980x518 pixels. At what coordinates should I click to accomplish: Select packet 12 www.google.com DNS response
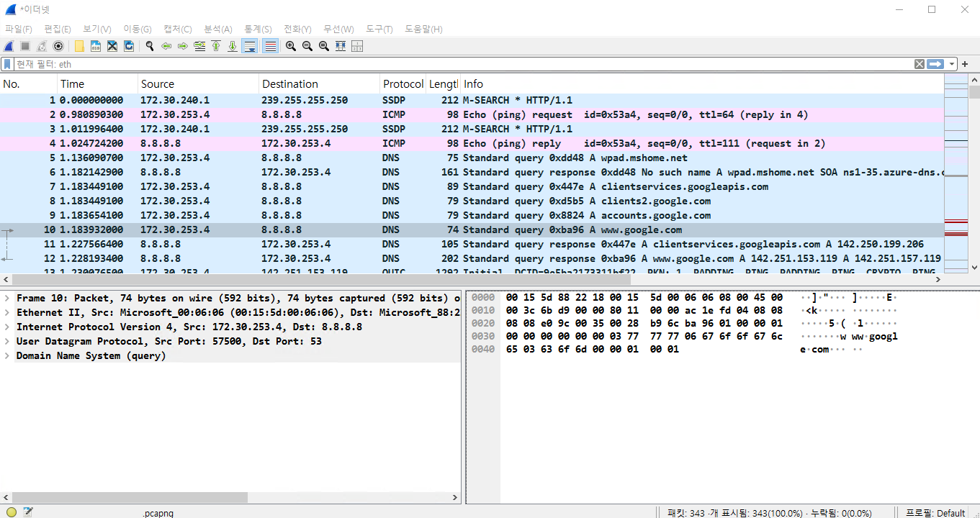coord(472,258)
